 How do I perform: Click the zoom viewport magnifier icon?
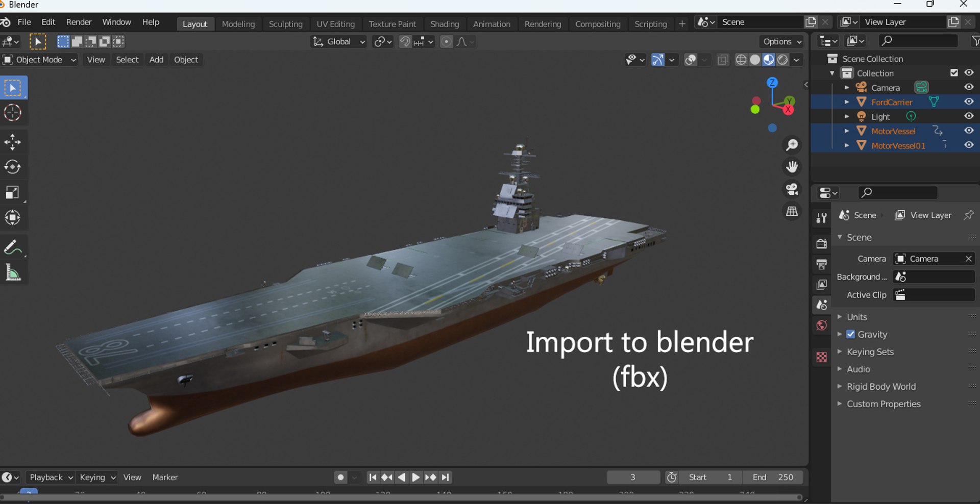coord(792,145)
